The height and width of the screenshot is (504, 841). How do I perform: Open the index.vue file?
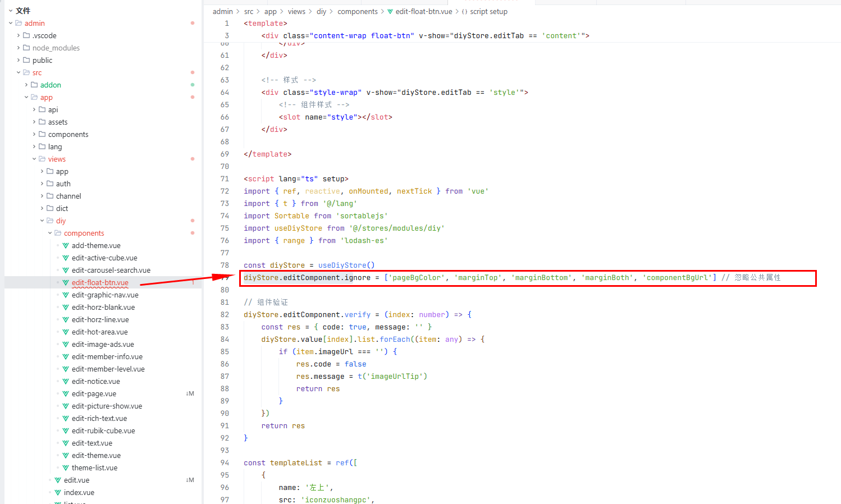tap(79, 493)
